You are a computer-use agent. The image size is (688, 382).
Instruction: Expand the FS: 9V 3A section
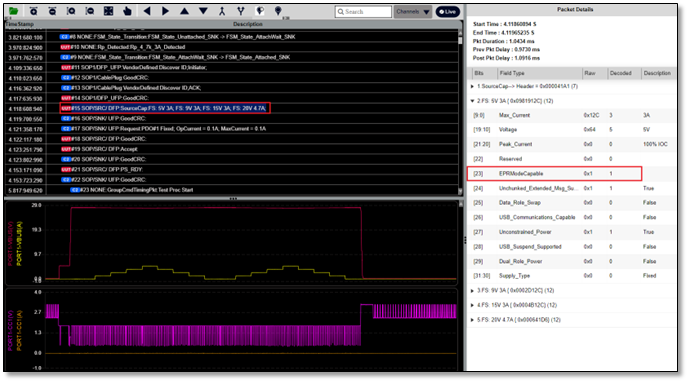[x=472, y=290]
